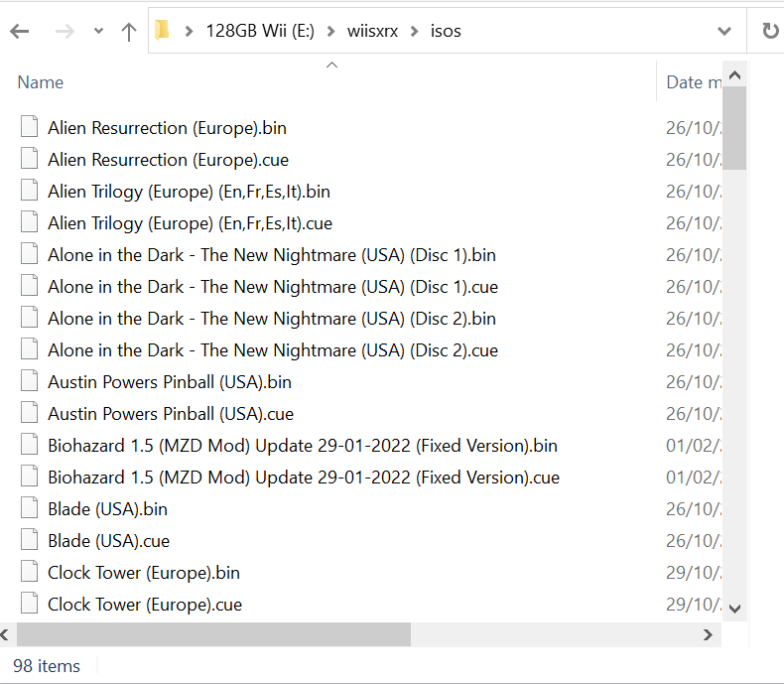Viewport: 784px width, 684px height.
Task: Select Alone in the Dark (Disc 2).bin
Action: pyautogui.click(x=272, y=319)
